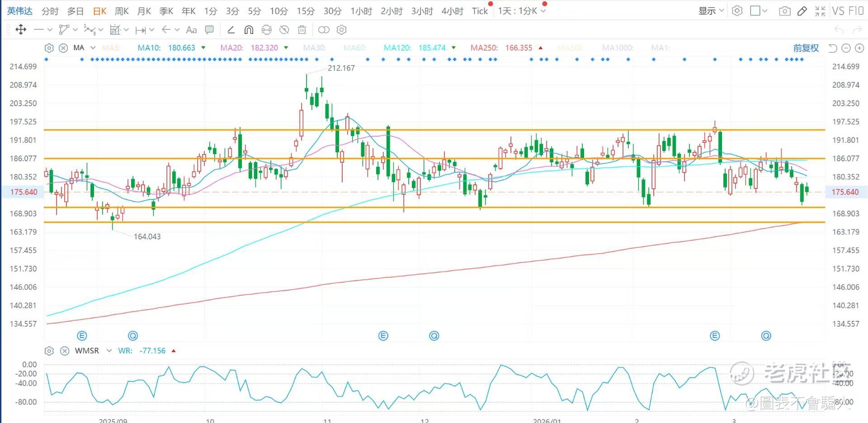Toggle the faded MA30 line on
This screenshot has width=868, height=423.
point(314,48)
